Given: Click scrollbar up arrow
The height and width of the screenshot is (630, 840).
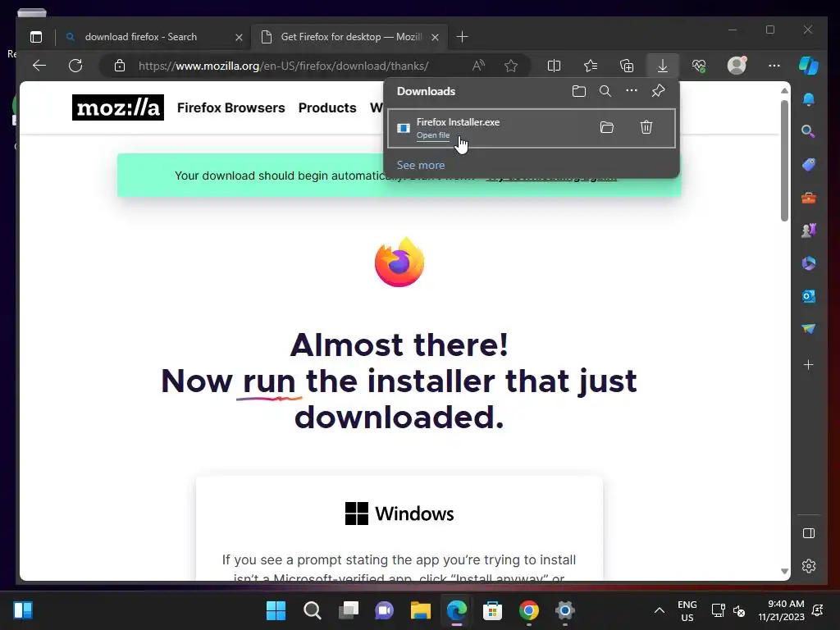Looking at the screenshot, I should [784, 90].
